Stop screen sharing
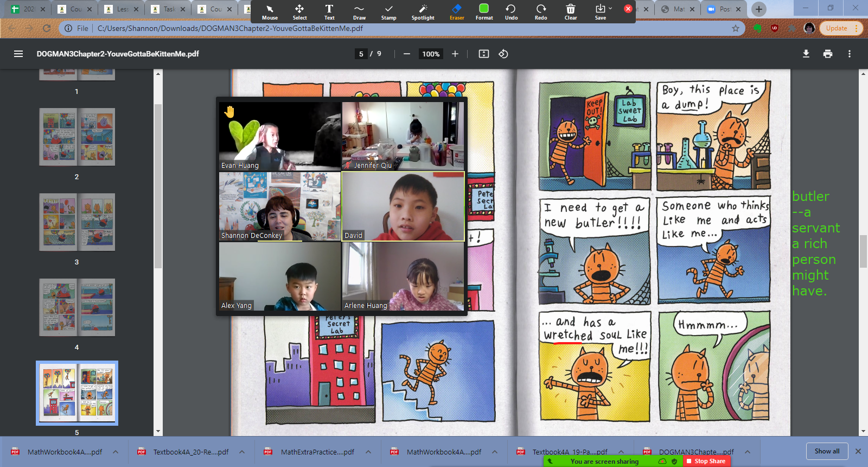The width and height of the screenshot is (868, 467). [x=705, y=461]
